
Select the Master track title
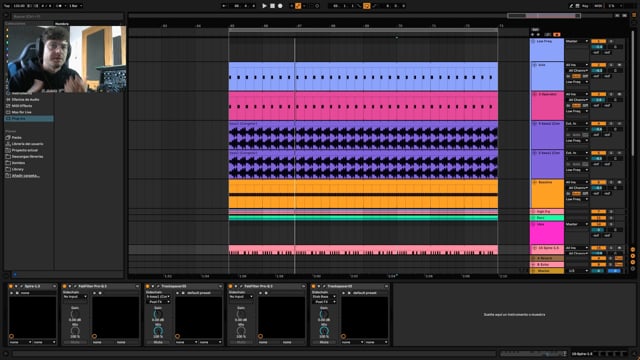[x=543, y=271]
